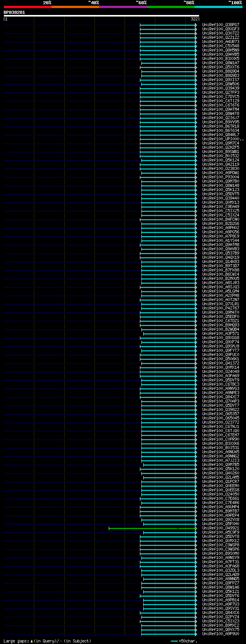Image resolution: width=246 pixels, height=644 pixels.
Task: Open the UniRef100_B3XXK5 hit label
Action: 221,59
